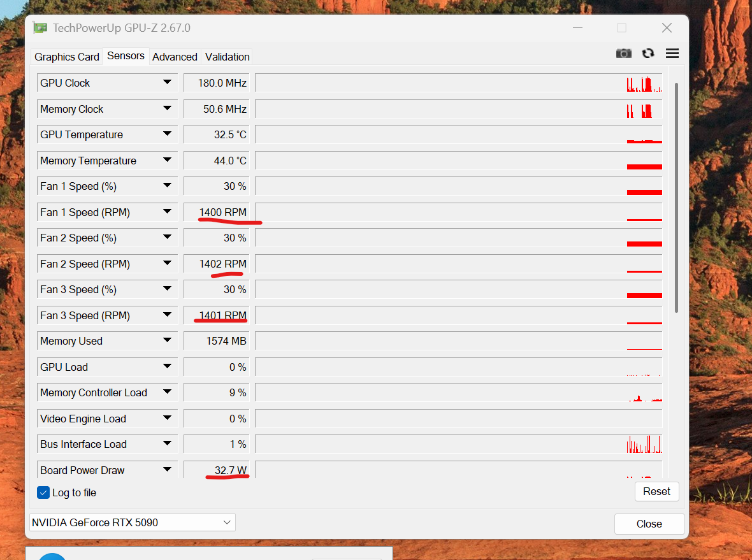Open Bus Interface Load dropdown
This screenshot has height=560, width=752.
pyautogui.click(x=167, y=443)
